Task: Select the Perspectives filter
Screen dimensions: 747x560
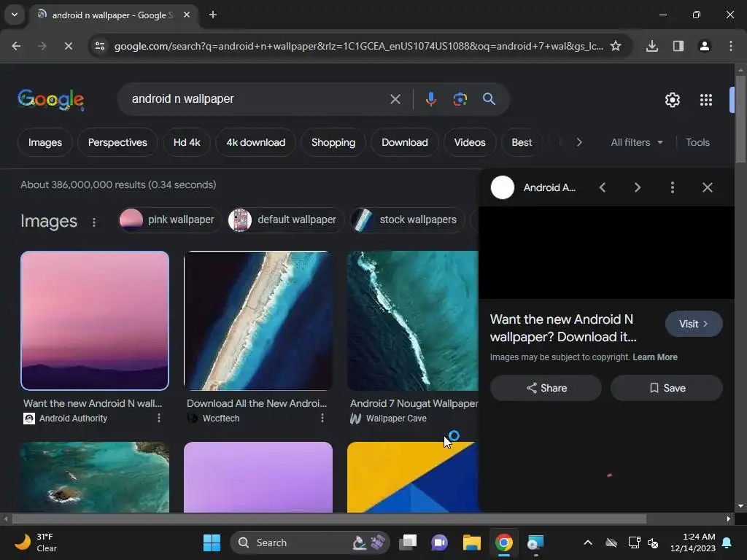Action: coord(117,142)
